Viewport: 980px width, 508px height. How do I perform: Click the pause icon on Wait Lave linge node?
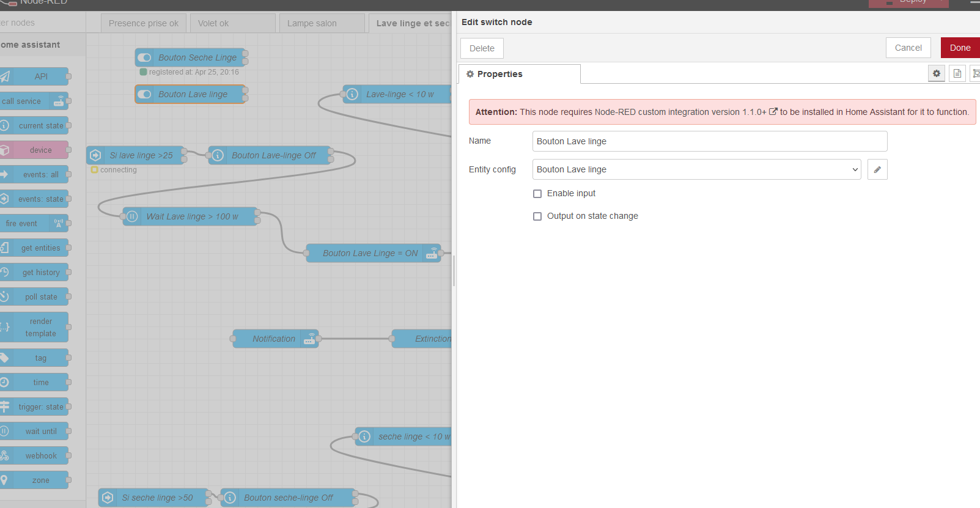[132, 216]
